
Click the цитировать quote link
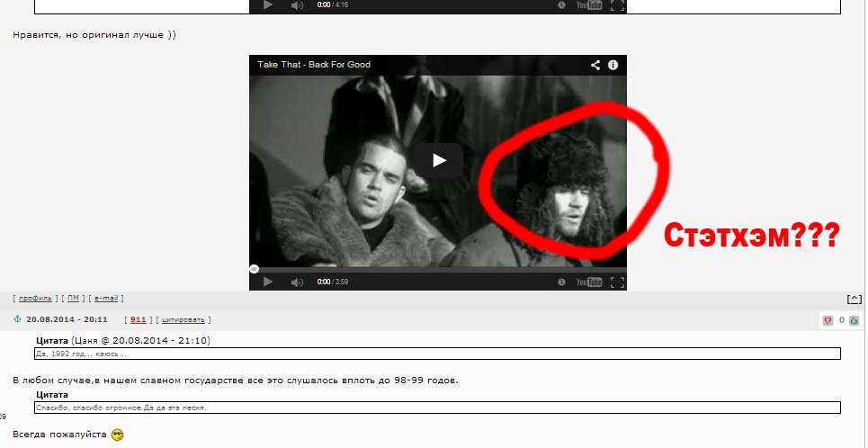click(183, 320)
